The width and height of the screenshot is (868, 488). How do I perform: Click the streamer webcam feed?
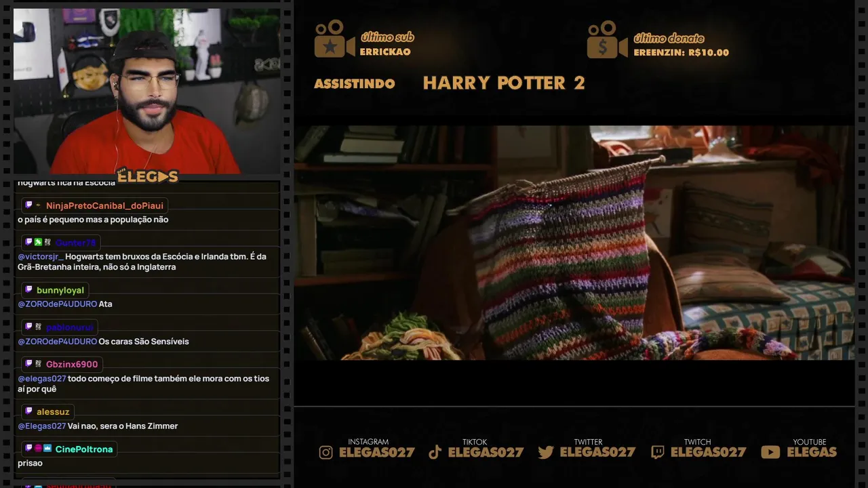coord(146,91)
